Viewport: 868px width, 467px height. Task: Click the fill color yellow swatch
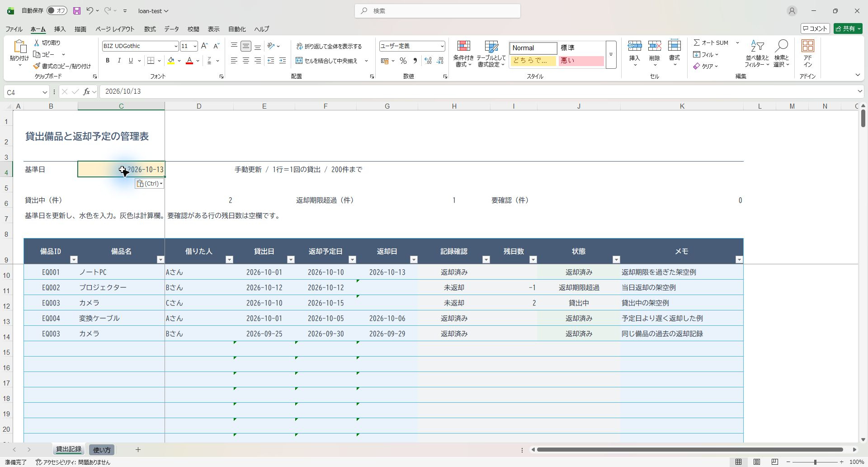point(171,61)
